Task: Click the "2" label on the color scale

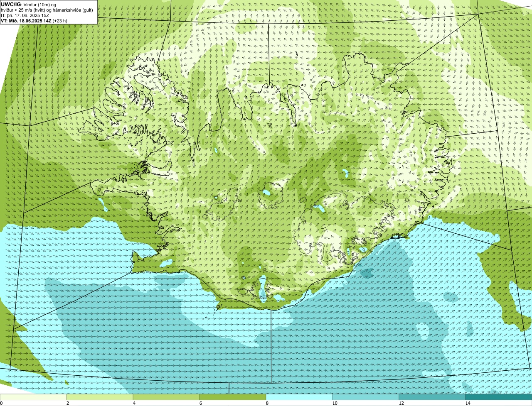Action: [x=67, y=403]
